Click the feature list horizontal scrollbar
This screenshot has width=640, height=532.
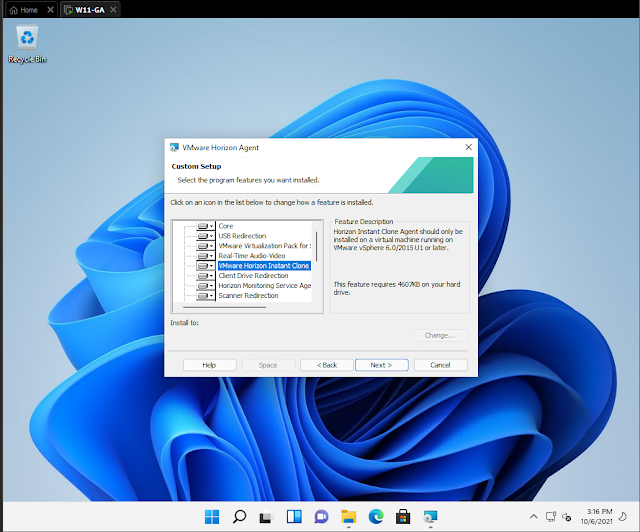point(224,307)
